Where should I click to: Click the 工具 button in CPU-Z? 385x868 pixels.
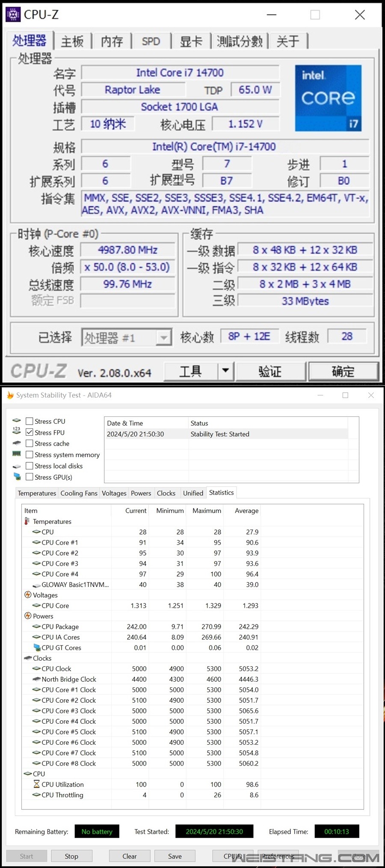tap(191, 371)
